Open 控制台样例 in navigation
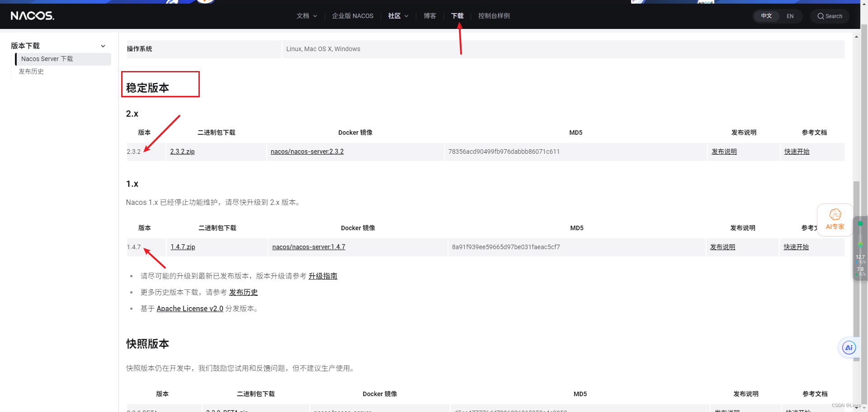Viewport: 868px width, 412px height. click(x=494, y=16)
